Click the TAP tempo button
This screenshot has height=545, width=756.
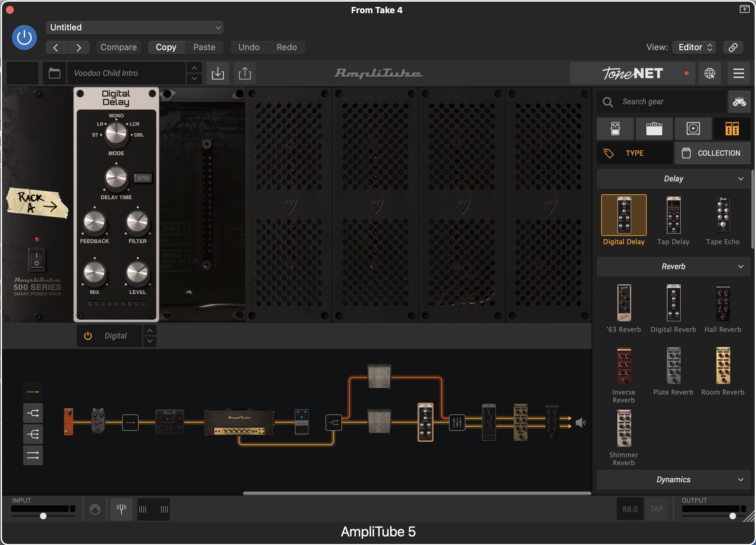[656, 509]
